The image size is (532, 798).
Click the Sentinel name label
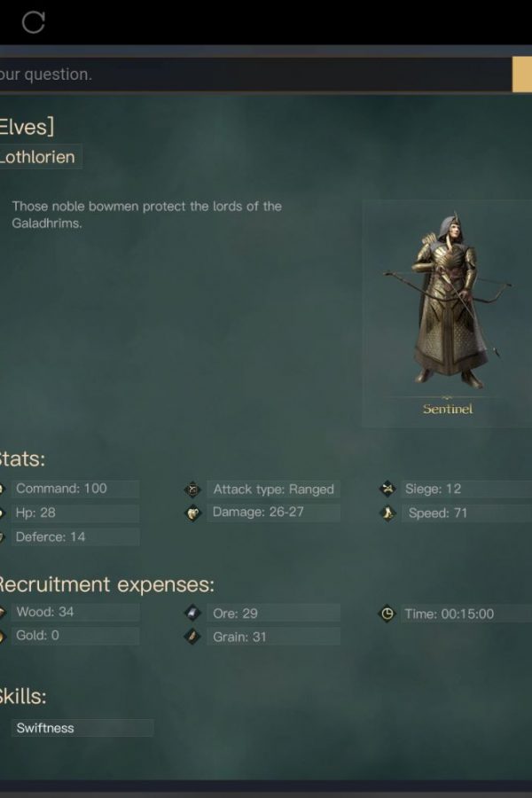pyautogui.click(x=448, y=409)
